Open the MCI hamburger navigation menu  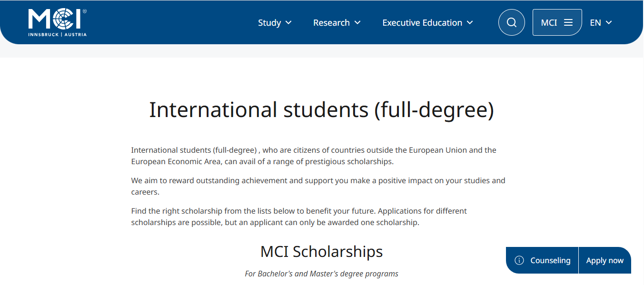568,22
